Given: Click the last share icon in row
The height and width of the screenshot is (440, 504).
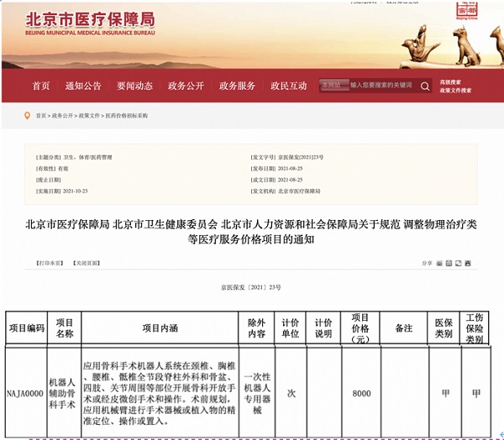Looking at the screenshot, I should [x=469, y=264].
